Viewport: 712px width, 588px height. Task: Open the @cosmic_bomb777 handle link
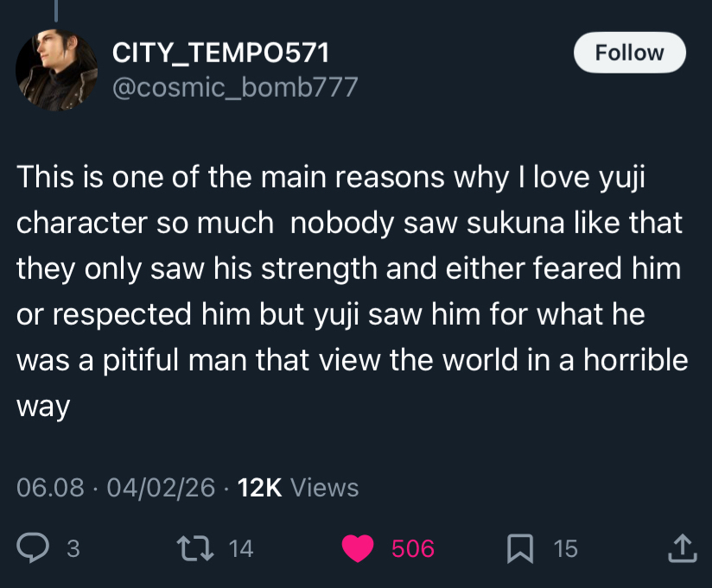pos(235,87)
